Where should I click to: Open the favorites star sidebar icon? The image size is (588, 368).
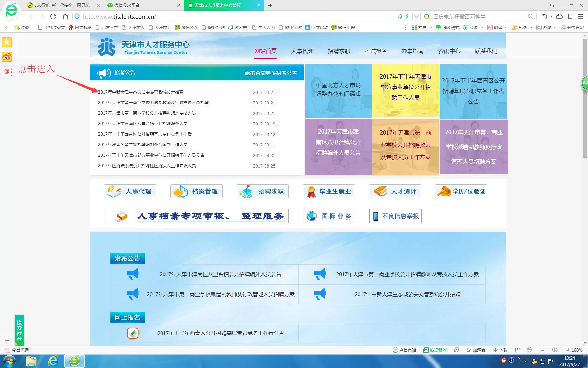click(7, 42)
